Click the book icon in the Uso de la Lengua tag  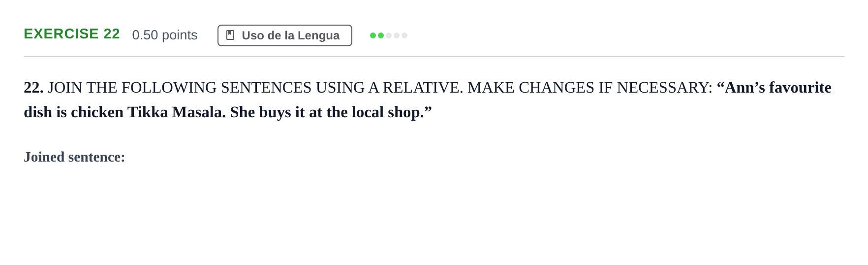coord(230,35)
